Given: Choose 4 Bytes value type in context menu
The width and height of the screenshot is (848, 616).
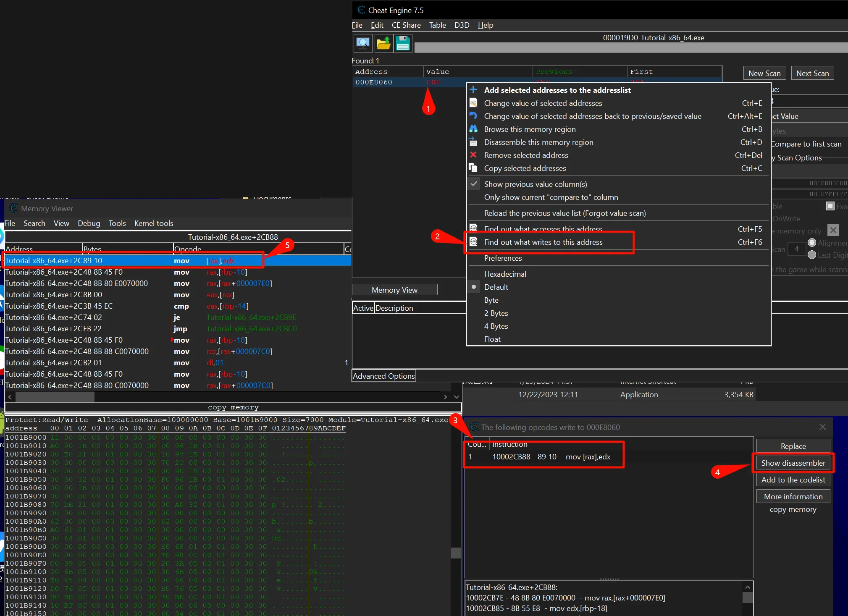Looking at the screenshot, I should coord(496,326).
